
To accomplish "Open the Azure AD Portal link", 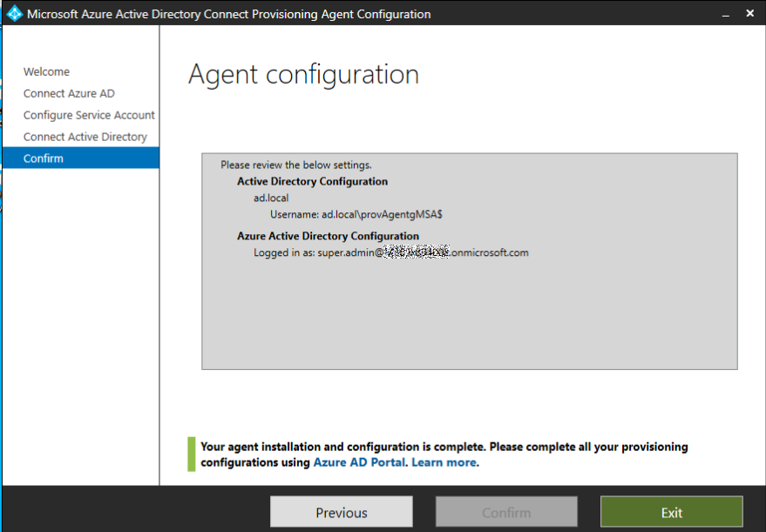I will click(x=359, y=462).
